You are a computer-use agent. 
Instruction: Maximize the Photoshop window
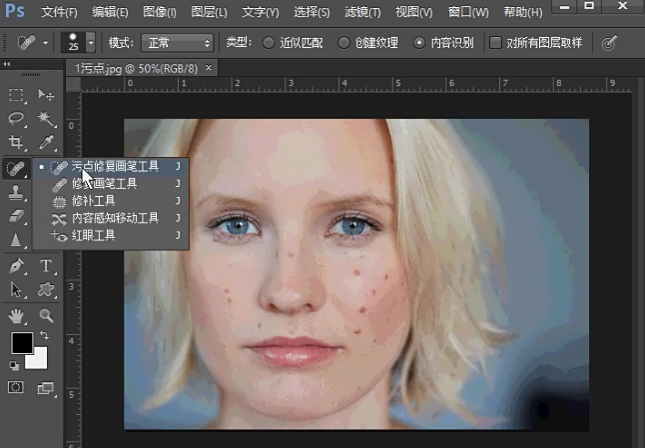pos(589,6)
